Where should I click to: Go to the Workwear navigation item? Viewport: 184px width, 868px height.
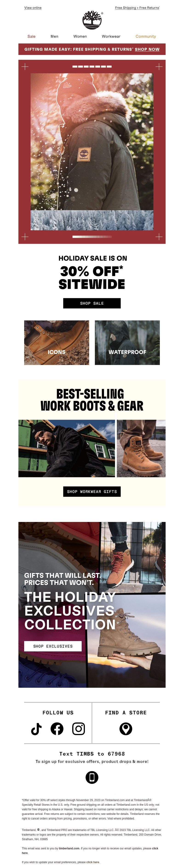tap(111, 36)
